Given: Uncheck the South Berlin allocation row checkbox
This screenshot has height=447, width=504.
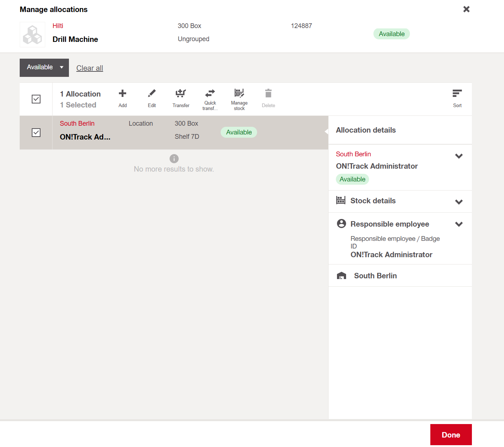Looking at the screenshot, I should coord(36,133).
